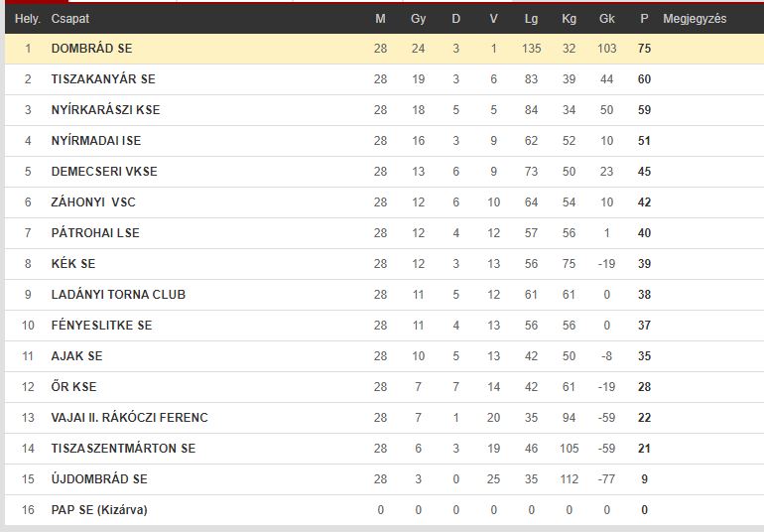The width and height of the screenshot is (764, 532).
Task: Open DEMECSERI VKSE team entry
Action: [x=104, y=171]
